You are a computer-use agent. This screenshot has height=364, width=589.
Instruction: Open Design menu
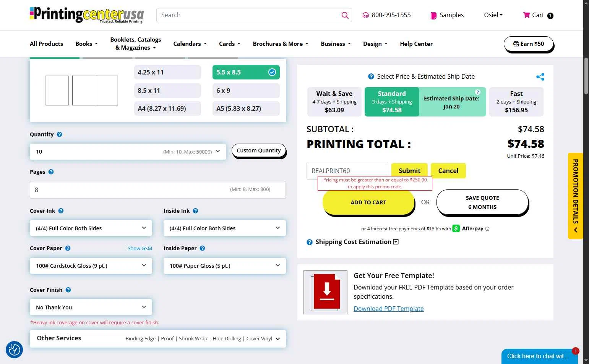(375, 44)
